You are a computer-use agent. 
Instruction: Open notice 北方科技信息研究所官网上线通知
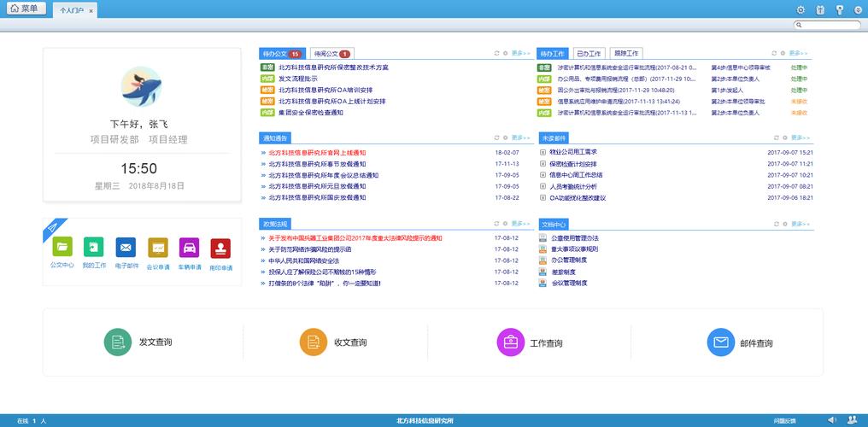click(x=317, y=153)
